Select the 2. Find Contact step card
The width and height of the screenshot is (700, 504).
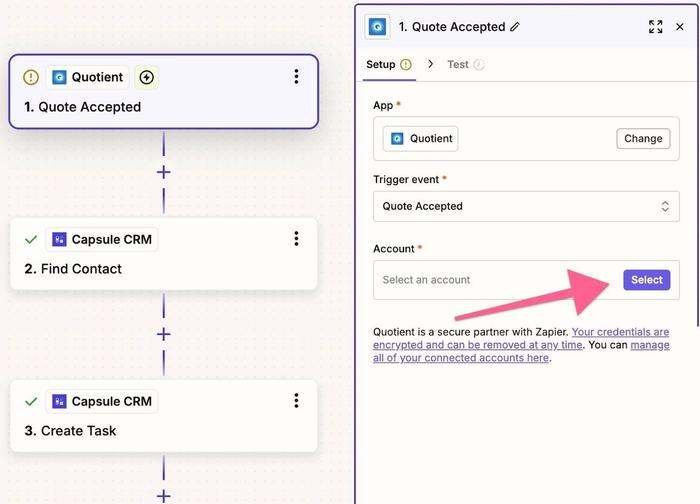tap(164, 254)
